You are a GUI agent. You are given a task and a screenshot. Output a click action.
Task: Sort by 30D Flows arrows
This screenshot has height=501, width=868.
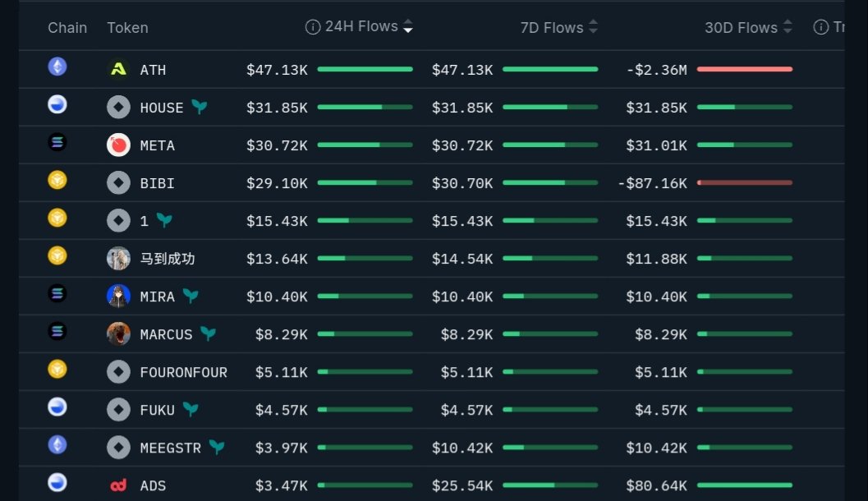[x=788, y=27]
